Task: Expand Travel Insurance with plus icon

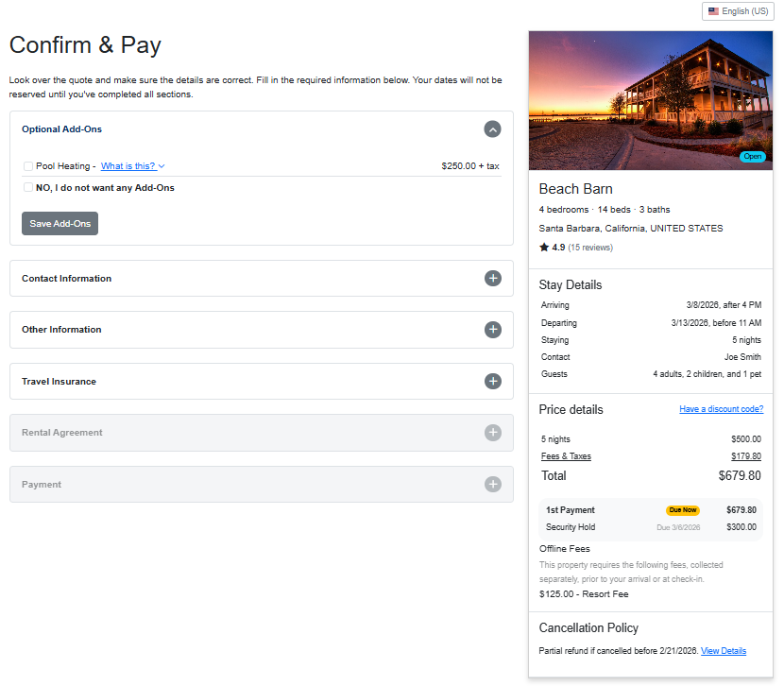Action: 492,382
